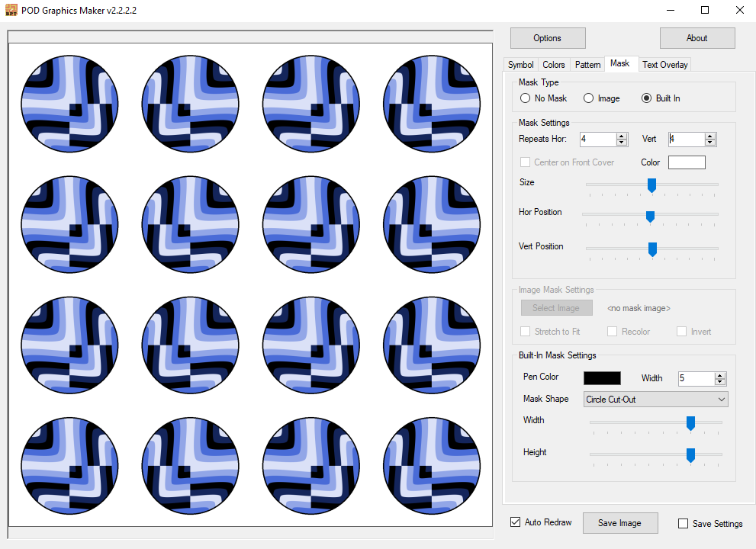Click the built-in mask Height slider handle

(691, 455)
